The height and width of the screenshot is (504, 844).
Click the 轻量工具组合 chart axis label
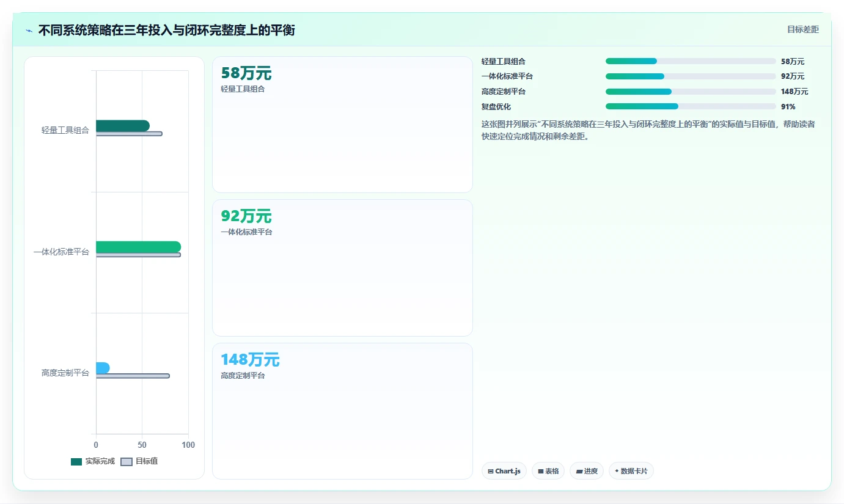[x=65, y=130]
